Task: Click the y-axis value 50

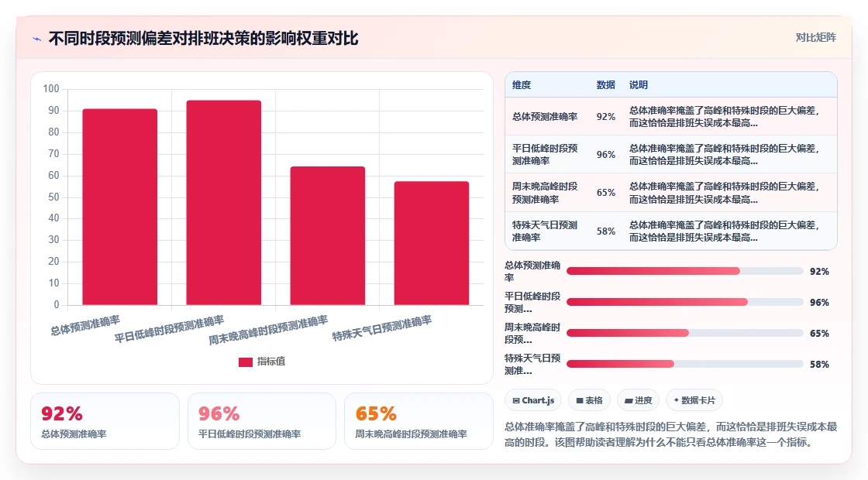Action: point(53,197)
